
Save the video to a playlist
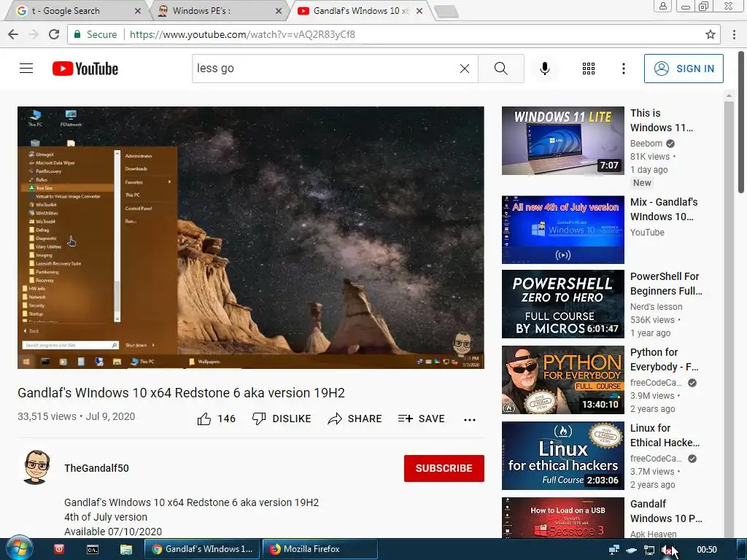point(421,419)
